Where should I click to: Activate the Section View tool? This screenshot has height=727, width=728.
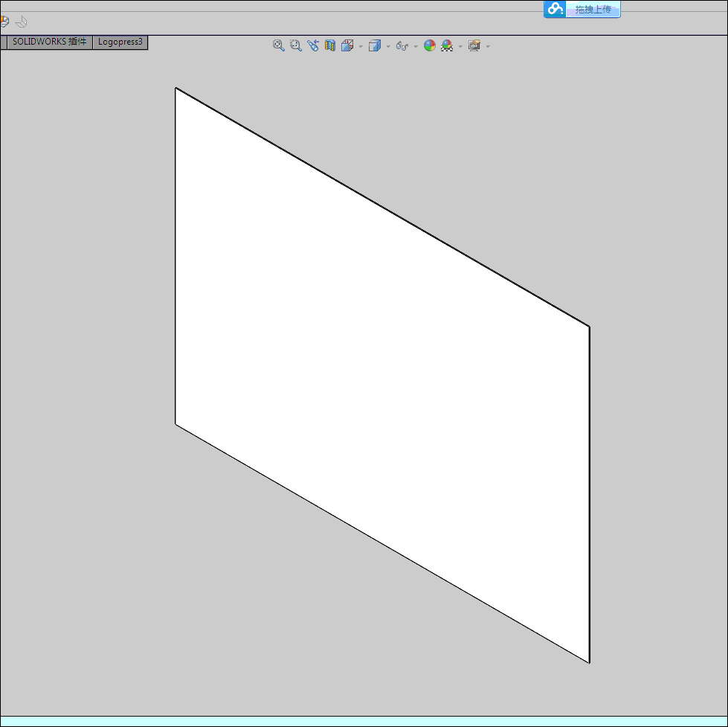330,45
